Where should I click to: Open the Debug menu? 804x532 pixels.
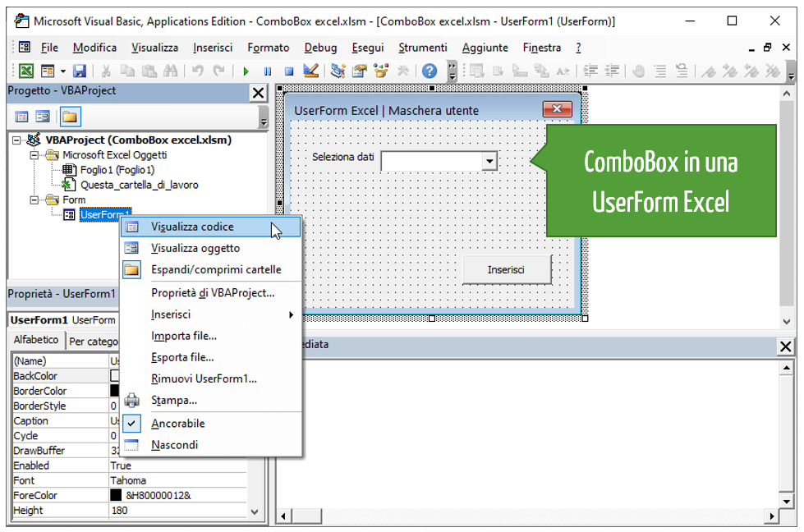320,48
